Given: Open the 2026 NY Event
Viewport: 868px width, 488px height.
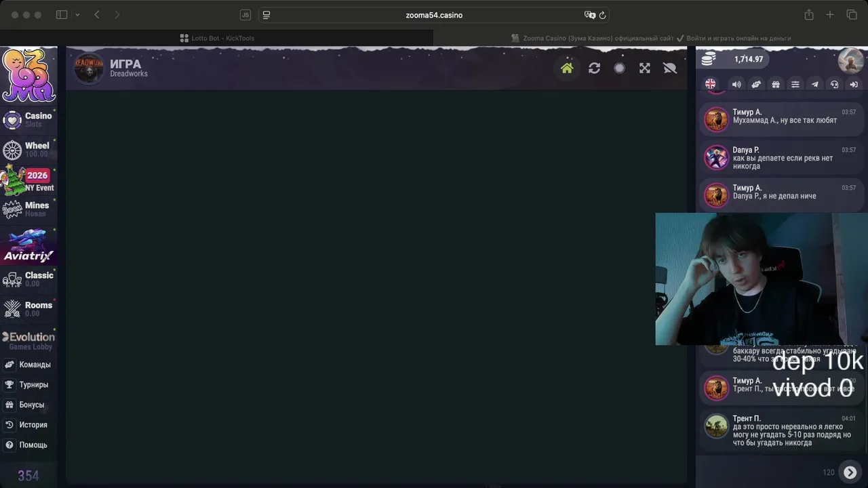Looking at the screenshot, I should point(28,180).
